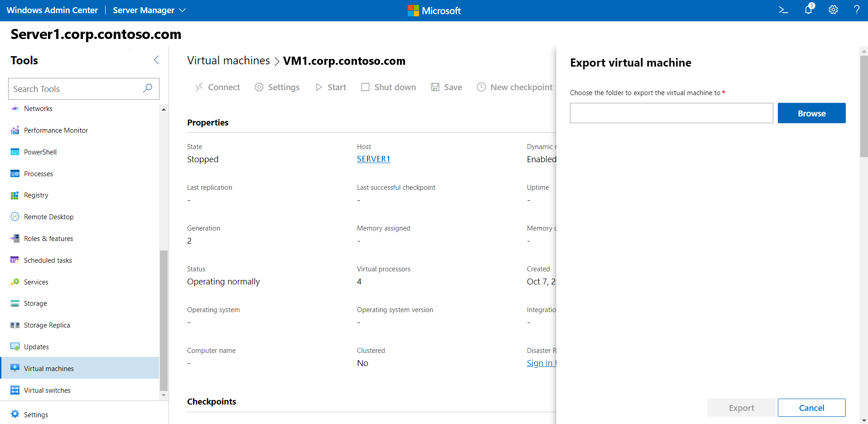Open the Remote Desktop tool
The image size is (868, 424).
point(48,217)
